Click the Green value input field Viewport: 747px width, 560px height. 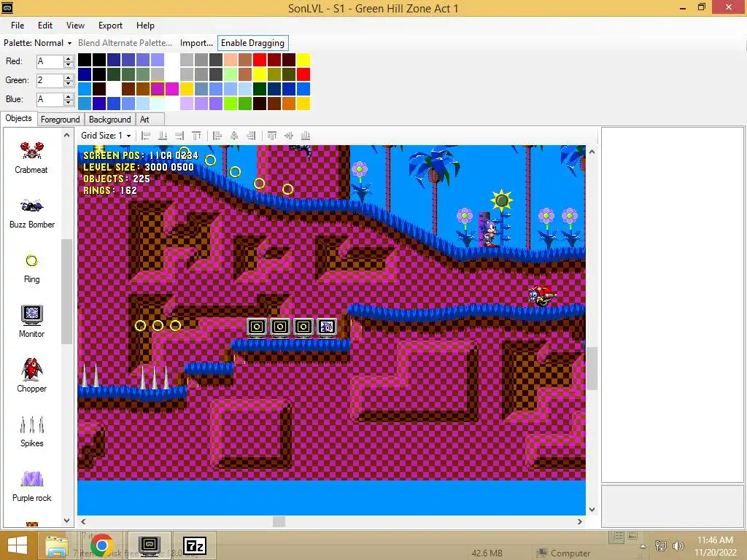point(50,80)
